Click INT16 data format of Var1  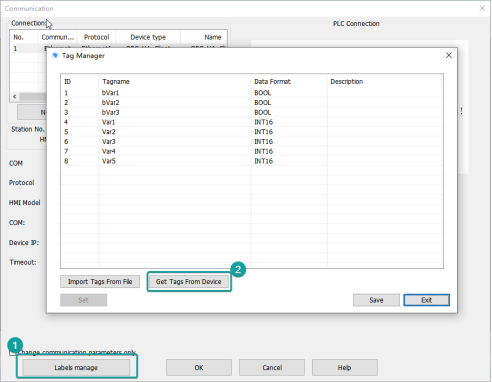pyautogui.click(x=264, y=122)
